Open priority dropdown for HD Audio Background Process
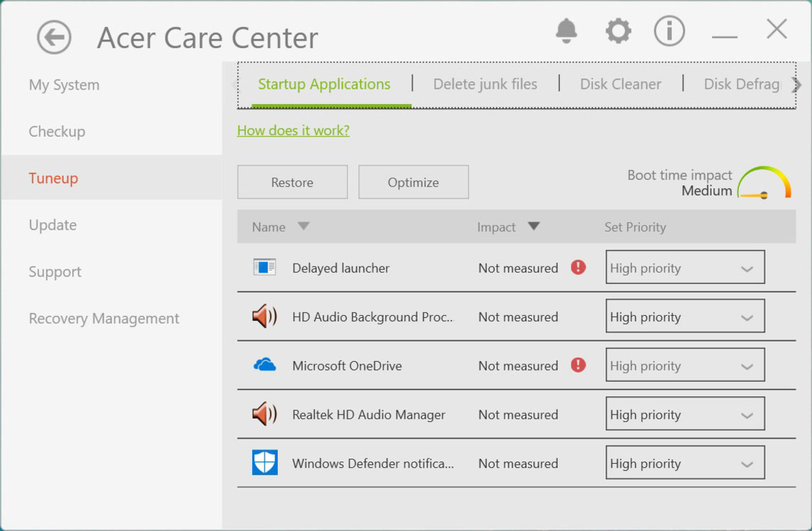Image resolution: width=812 pixels, height=531 pixels. click(685, 316)
